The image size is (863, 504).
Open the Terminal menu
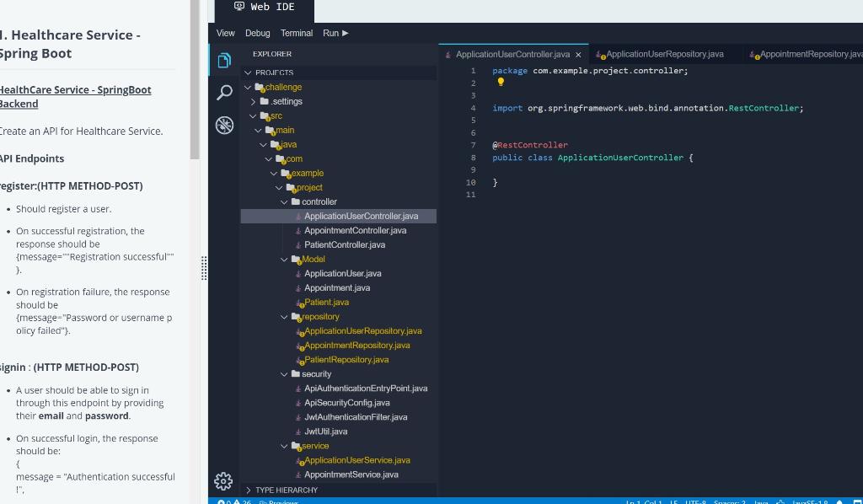tap(296, 33)
